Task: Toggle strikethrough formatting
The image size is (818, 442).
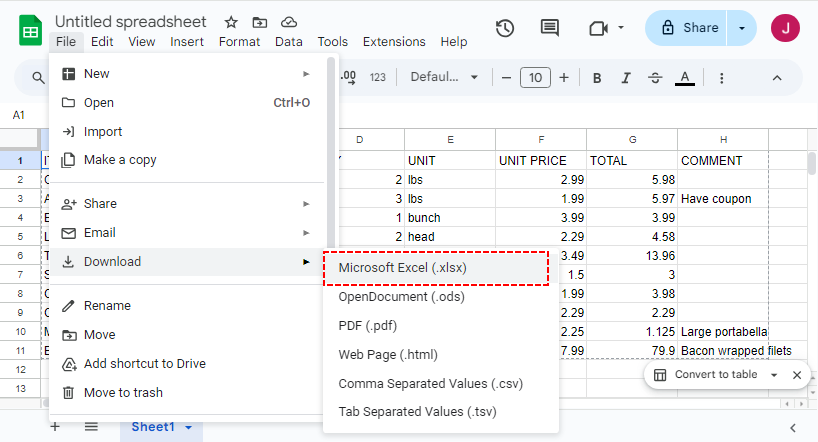Action: (x=655, y=78)
